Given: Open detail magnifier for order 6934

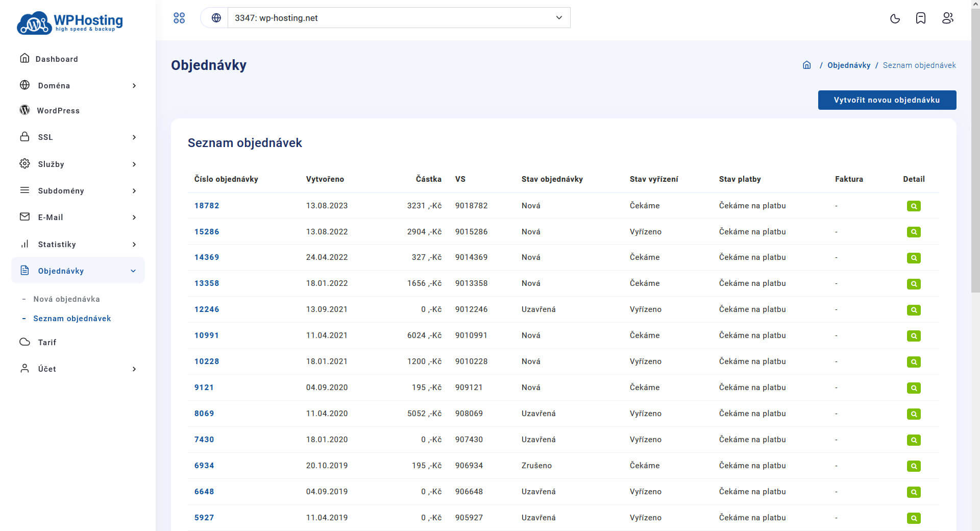Looking at the screenshot, I should point(914,466).
